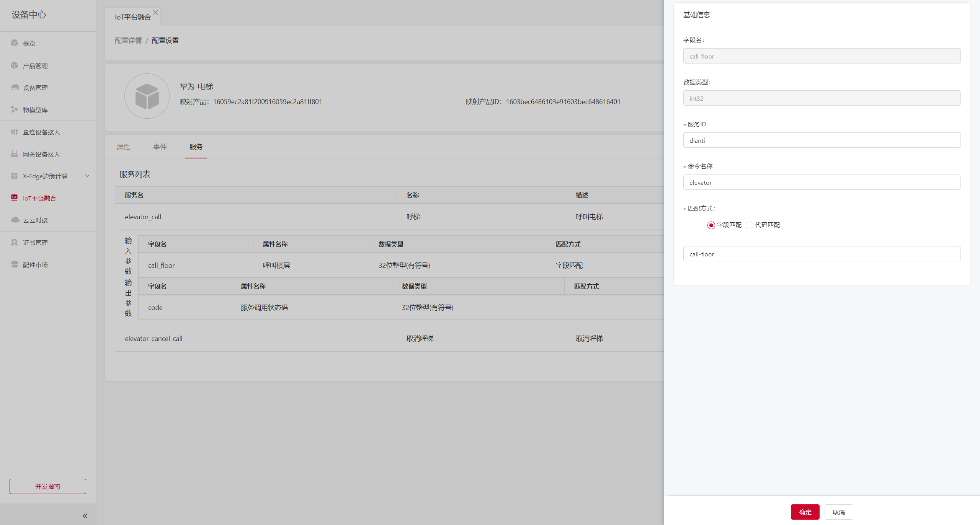Expand the X-Edge边缘计算 submenu chevron

point(87,176)
